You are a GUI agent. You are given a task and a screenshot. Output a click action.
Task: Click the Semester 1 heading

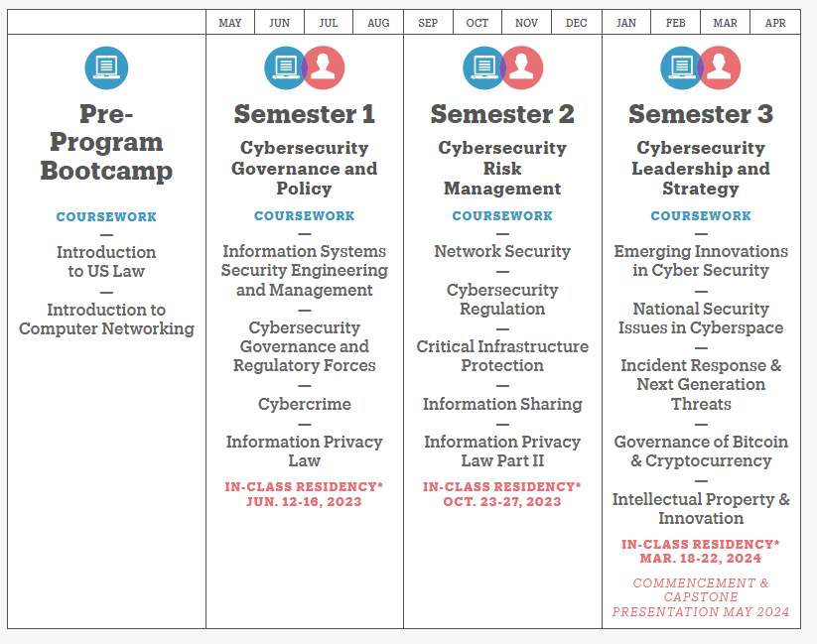click(x=305, y=115)
